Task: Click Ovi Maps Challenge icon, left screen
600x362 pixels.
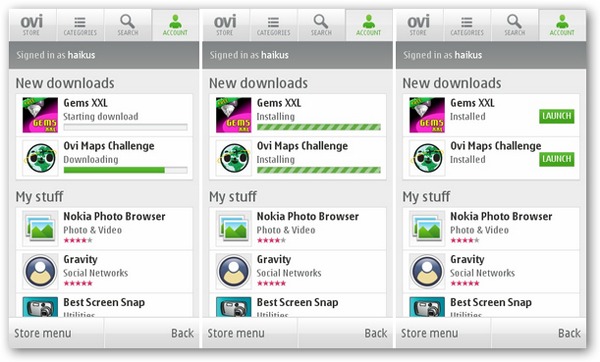Action: pos(40,158)
